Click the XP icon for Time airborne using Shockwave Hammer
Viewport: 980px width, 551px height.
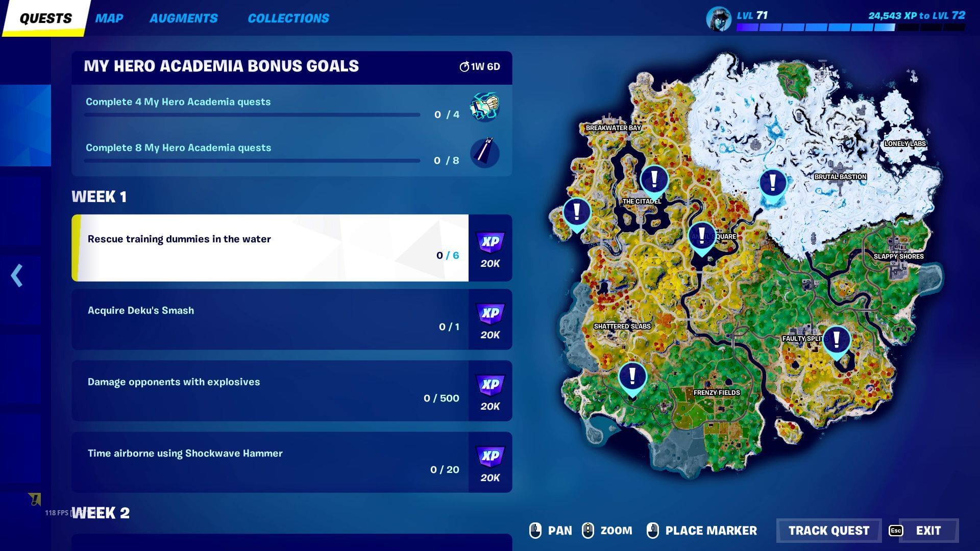pyautogui.click(x=489, y=456)
